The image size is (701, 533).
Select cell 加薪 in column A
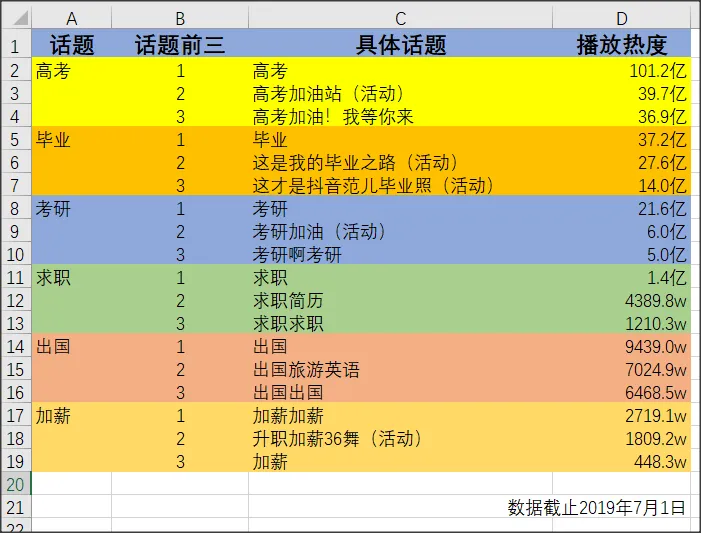point(72,415)
